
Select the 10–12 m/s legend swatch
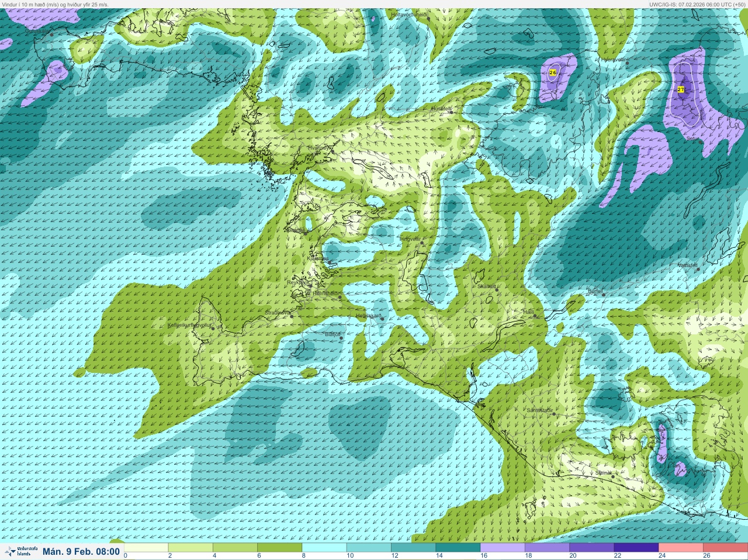[369, 548]
